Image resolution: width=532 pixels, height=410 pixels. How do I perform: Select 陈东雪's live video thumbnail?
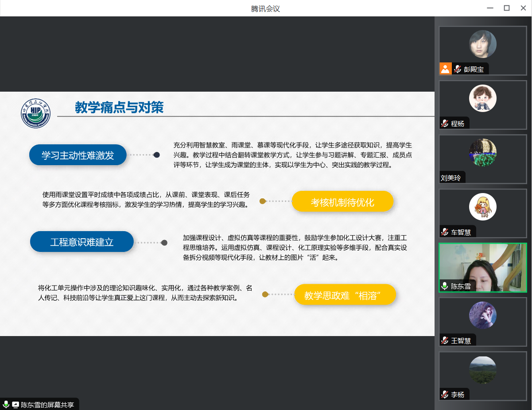482,267
